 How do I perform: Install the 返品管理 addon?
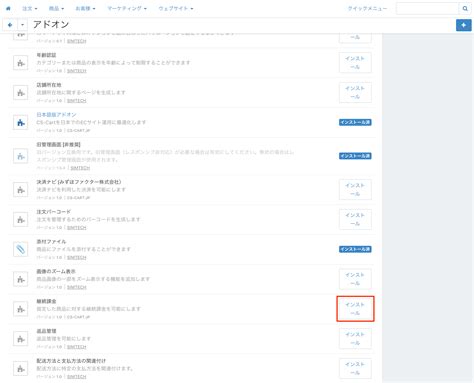pos(355,339)
